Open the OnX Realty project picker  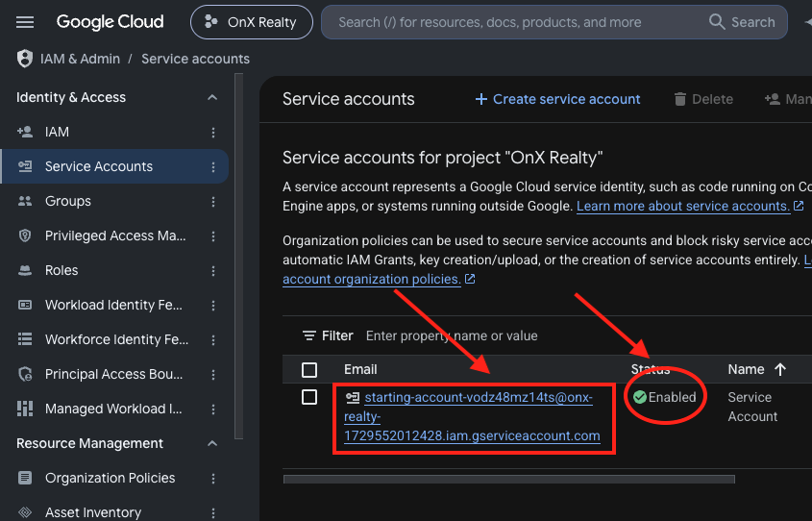click(252, 22)
